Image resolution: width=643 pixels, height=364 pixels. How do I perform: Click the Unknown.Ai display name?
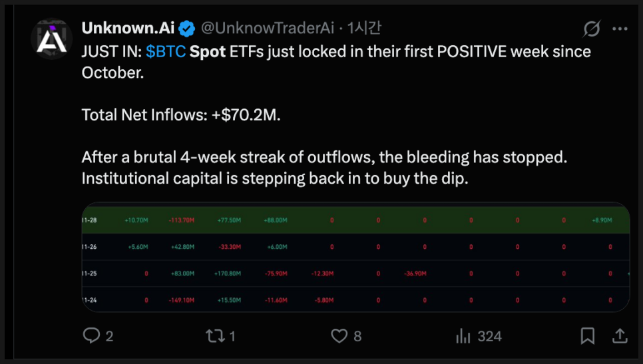129,29
